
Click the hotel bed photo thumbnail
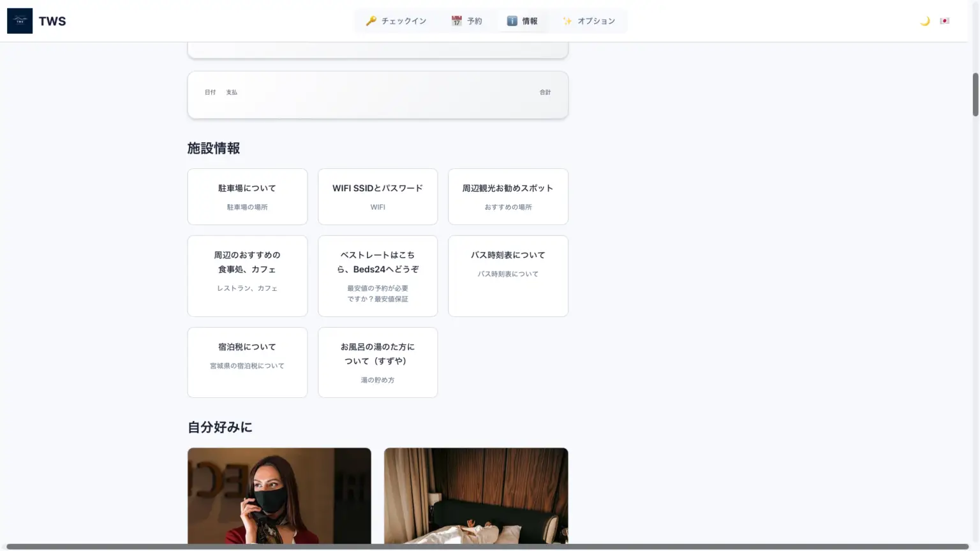click(476, 496)
